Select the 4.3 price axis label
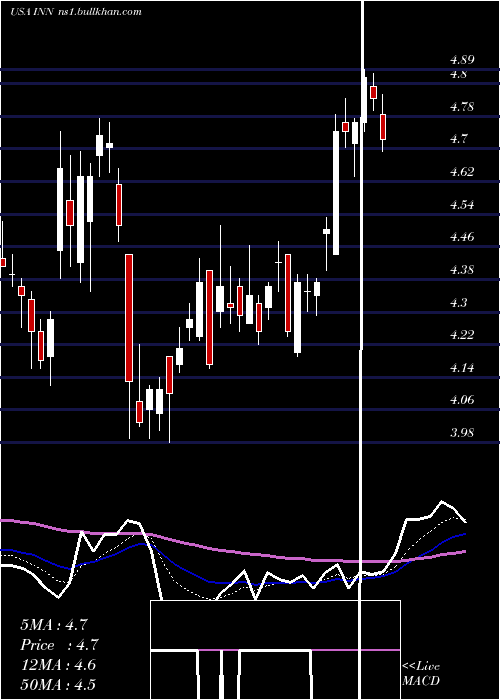This screenshot has width=500, height=700. (x=458, y=303)
